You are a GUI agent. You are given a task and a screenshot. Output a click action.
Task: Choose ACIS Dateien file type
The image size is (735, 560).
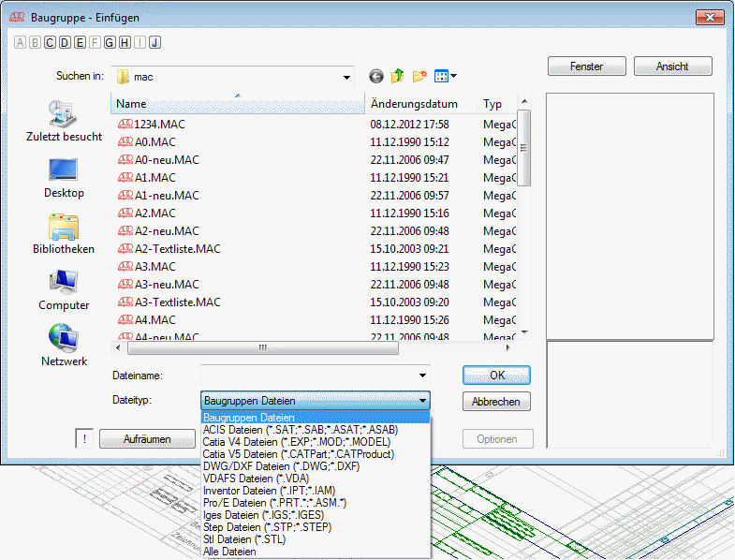[x=316, y=430]
